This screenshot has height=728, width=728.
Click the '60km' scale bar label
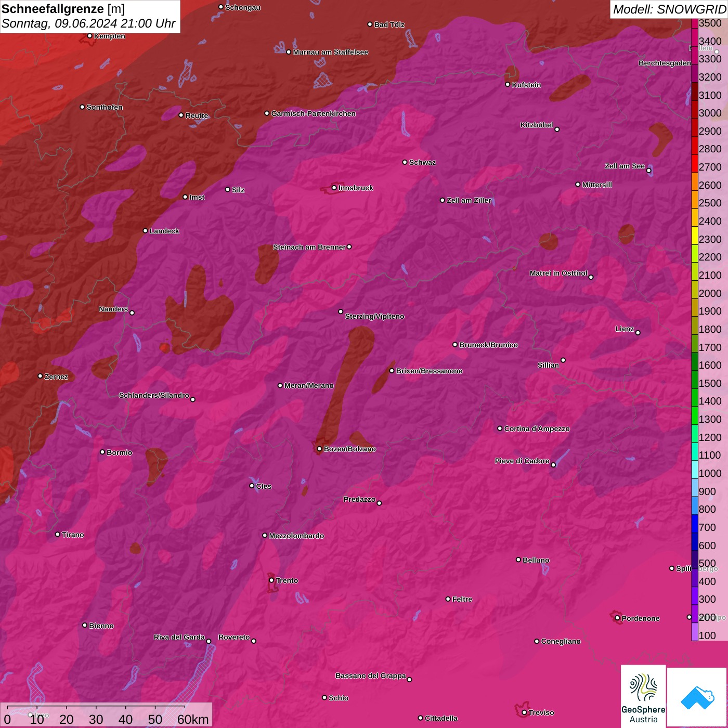pyautogui.click(x=193, y=719)
